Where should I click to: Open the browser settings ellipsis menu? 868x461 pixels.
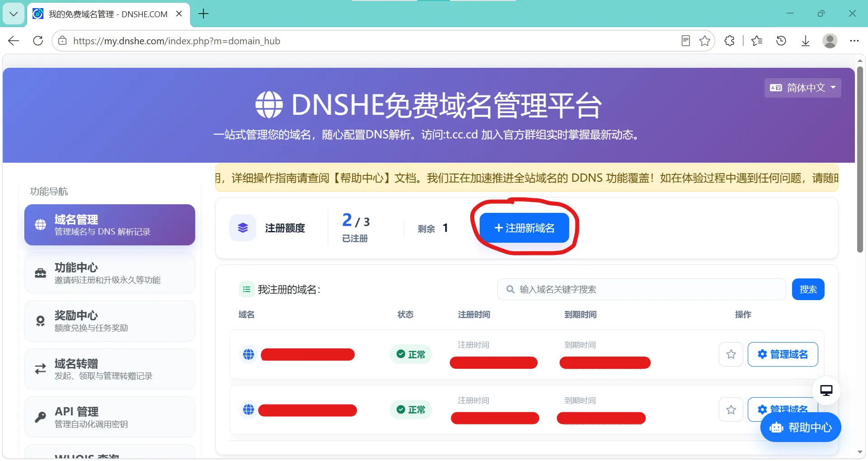(854, 41)
